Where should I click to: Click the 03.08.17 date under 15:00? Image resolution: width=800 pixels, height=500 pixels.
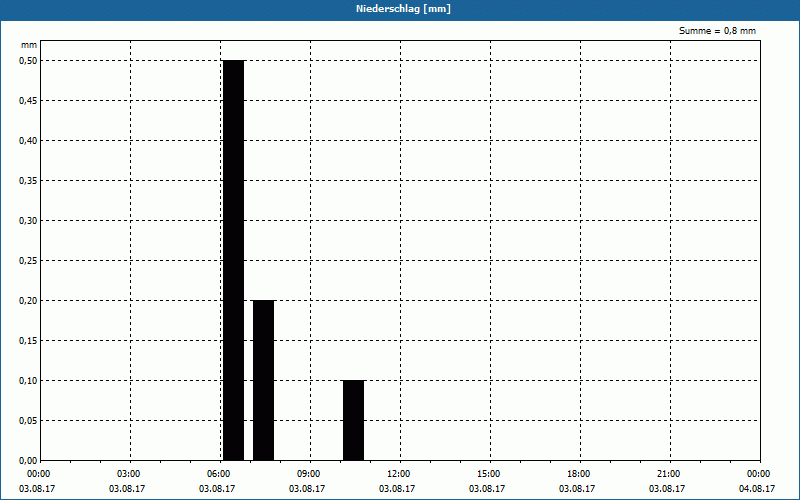(x=487, y=489)
